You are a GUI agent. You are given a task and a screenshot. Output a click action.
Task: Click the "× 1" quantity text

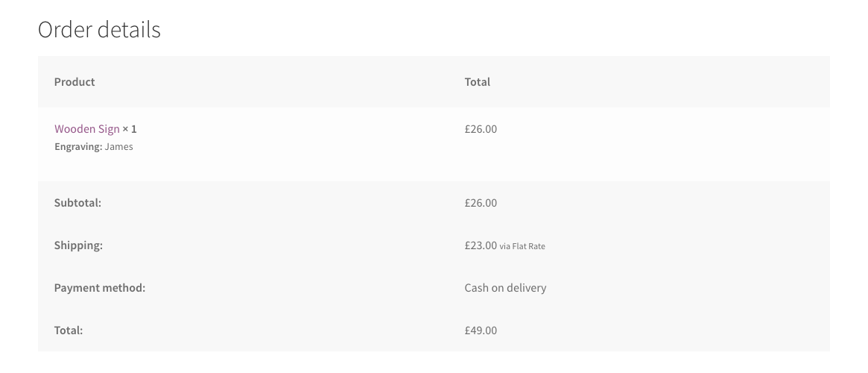pyautogui.click(x=130, y=129)
